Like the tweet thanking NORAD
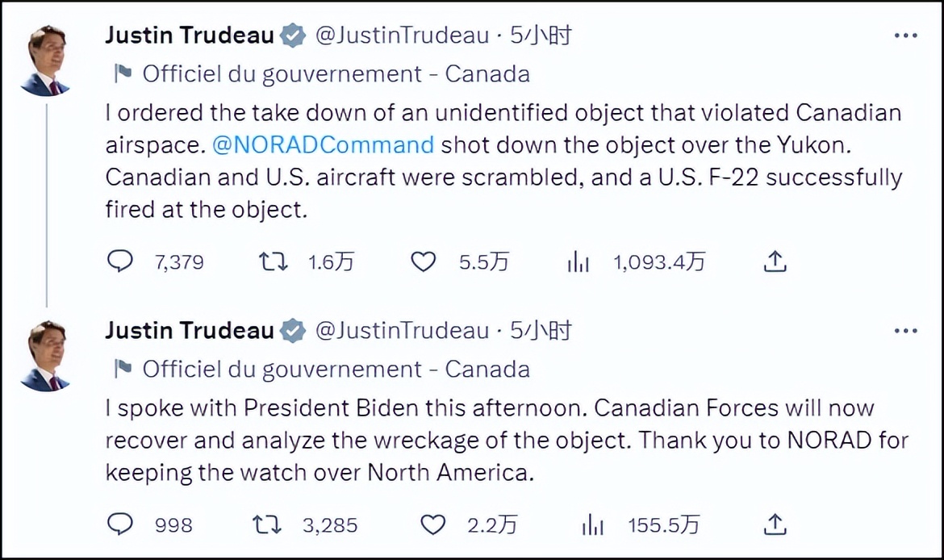Image resolution: width=944 pixels, height=560 pixels. (x=433, y=524)
